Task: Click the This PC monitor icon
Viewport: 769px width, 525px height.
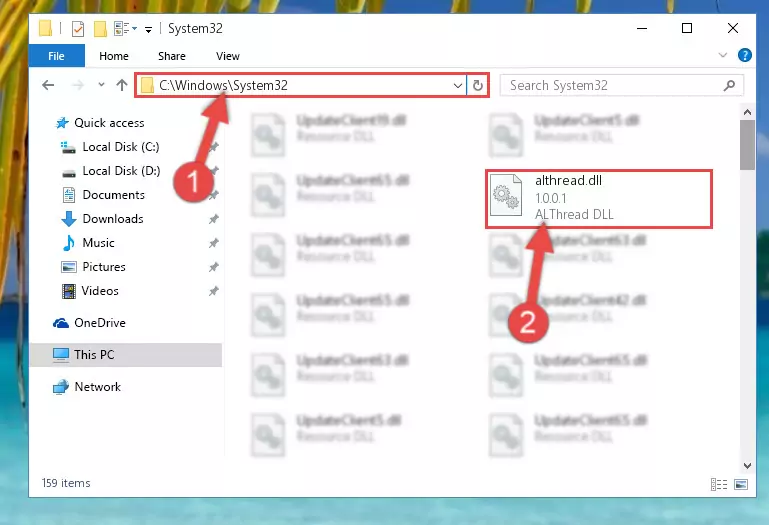Action: click(x=61, y=355)
